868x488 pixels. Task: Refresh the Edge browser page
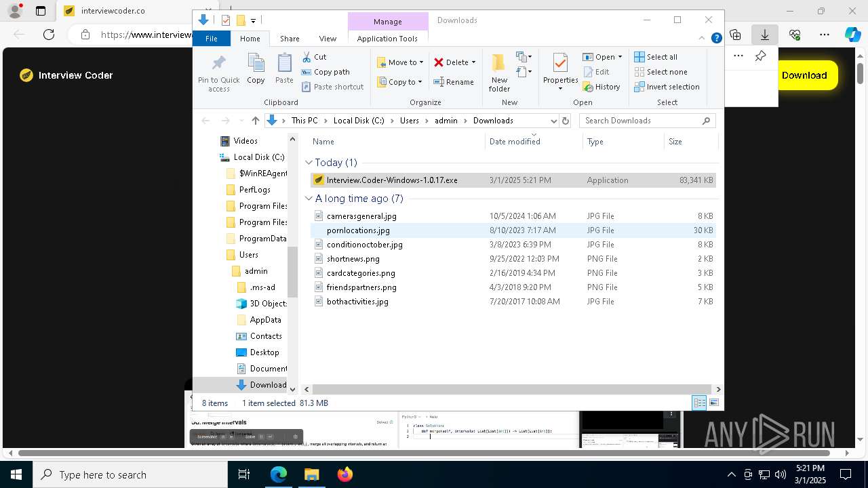click(x=49, y=35)
